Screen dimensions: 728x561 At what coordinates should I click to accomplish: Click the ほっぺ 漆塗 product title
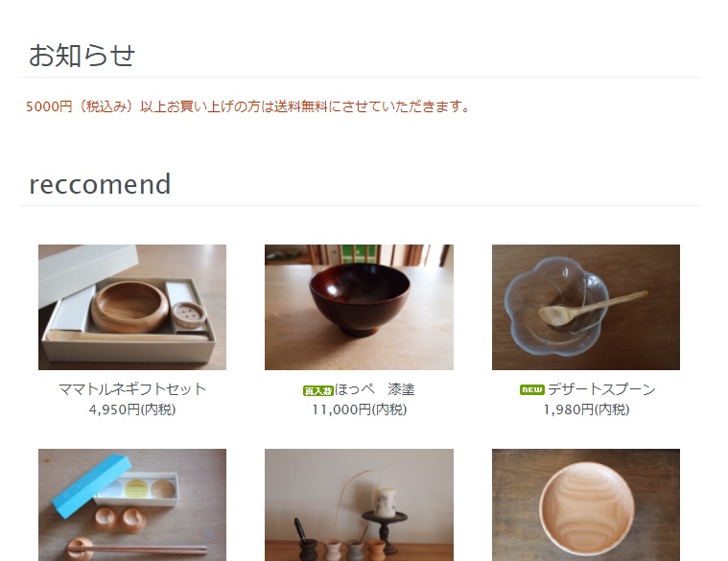[x=375, y=388]
